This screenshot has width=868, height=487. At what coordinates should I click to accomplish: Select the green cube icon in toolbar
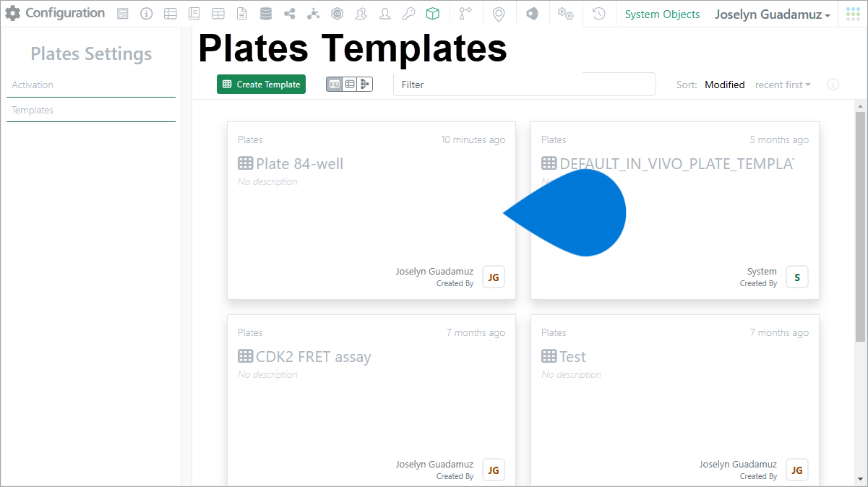(x=432, y=14)
